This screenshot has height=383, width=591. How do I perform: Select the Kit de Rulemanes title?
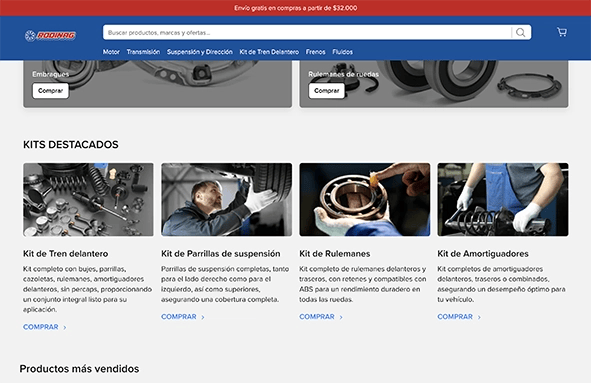pos(335,254)
